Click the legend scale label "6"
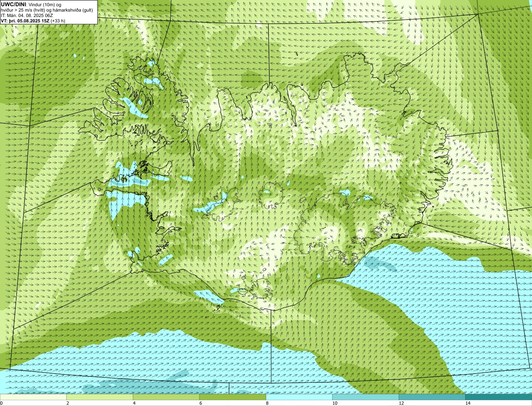 [x=200, y=403]
